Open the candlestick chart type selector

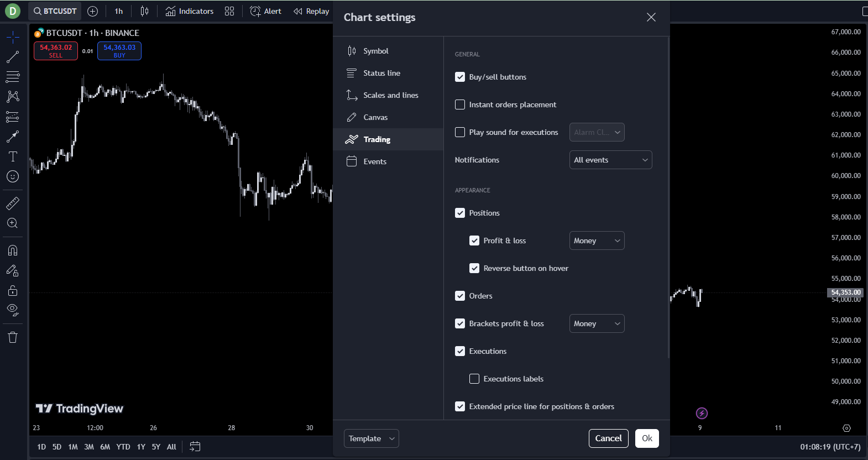coord(144,11)
